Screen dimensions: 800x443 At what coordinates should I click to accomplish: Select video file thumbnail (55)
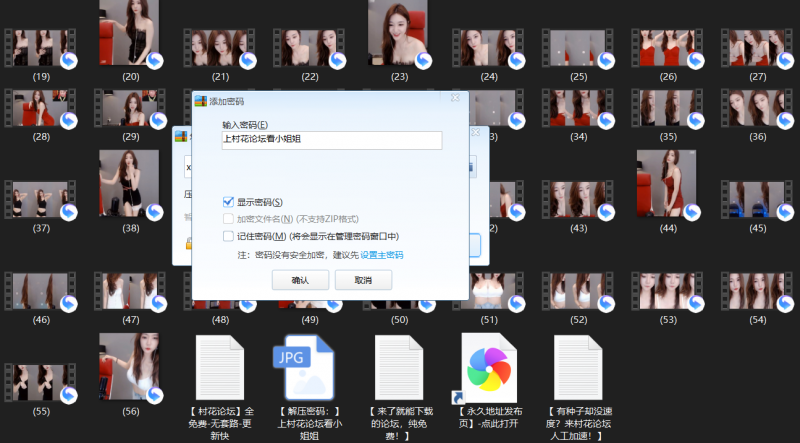pos(41,382)
